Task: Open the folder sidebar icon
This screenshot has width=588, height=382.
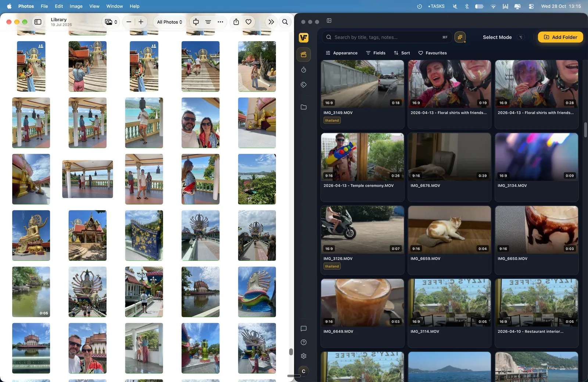Action: (304, 107)
